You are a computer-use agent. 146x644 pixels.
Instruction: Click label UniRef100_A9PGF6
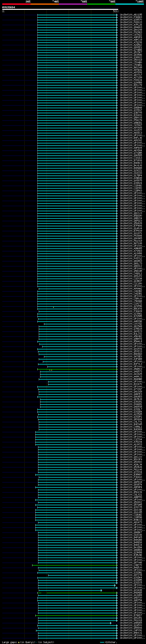[131, 37]
